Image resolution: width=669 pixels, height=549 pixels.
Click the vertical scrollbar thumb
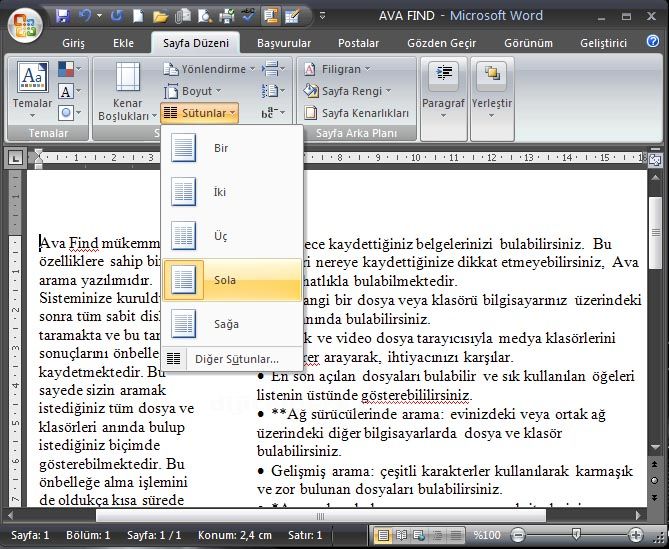[655, 232]
